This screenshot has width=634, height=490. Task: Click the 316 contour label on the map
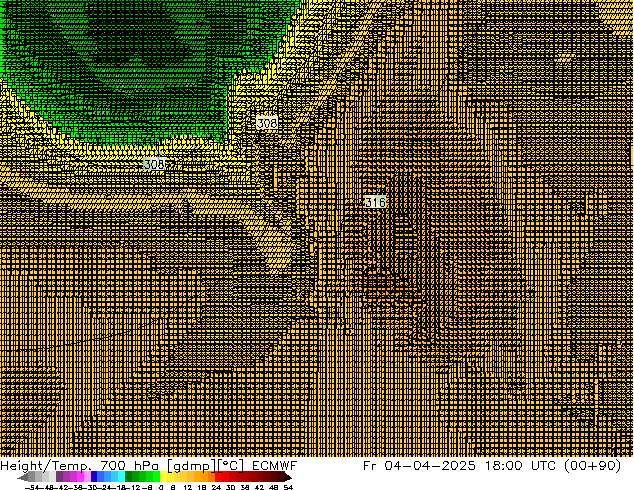[x=375, y=202]
